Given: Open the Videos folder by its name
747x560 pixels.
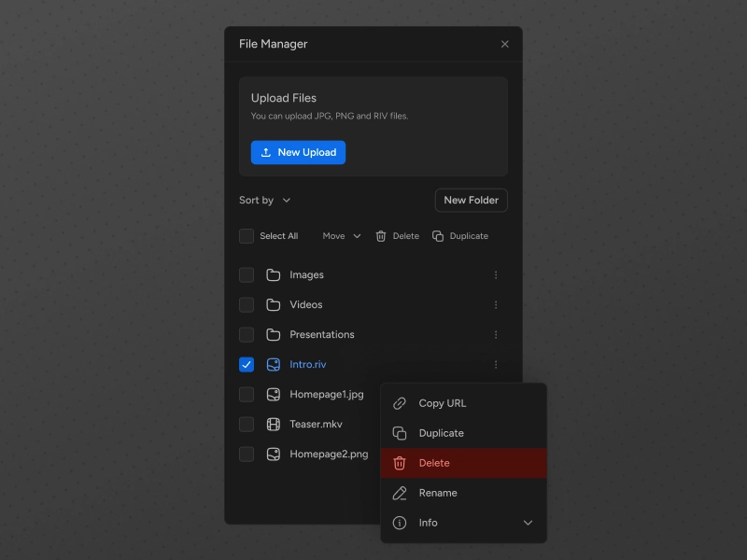Looking at the screenshot, I should (306, 305).
